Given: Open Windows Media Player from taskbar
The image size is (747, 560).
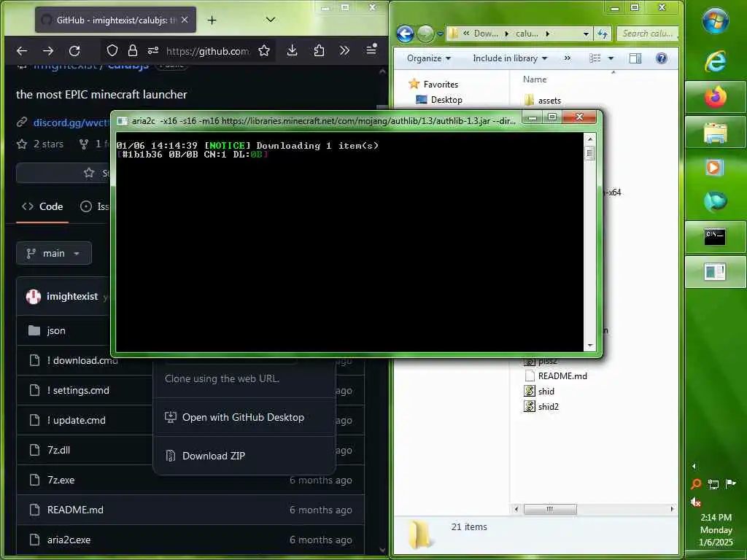Looking at the screenshot, I should tap(715, 168).
